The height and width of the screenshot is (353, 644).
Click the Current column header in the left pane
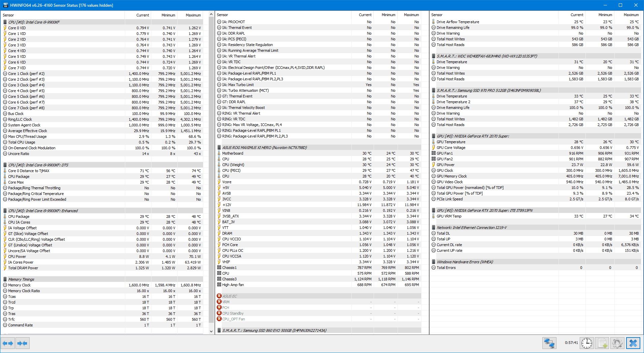pos(138,15)
